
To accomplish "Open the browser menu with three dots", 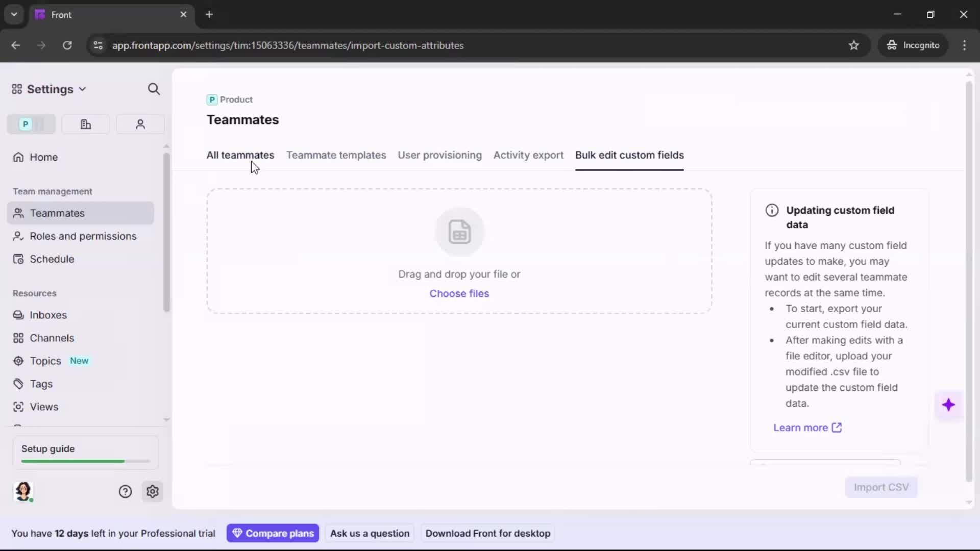I will coord(965,45).
